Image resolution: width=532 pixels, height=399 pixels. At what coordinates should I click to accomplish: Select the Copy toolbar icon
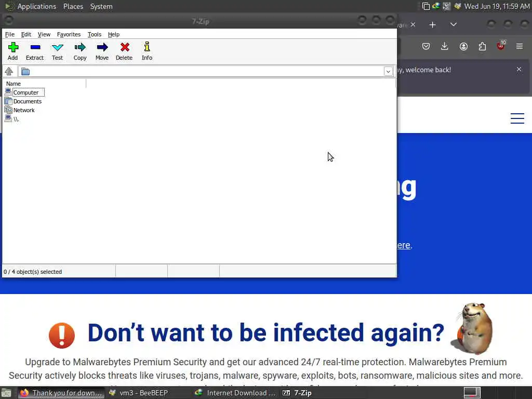[x=80, y=51]
